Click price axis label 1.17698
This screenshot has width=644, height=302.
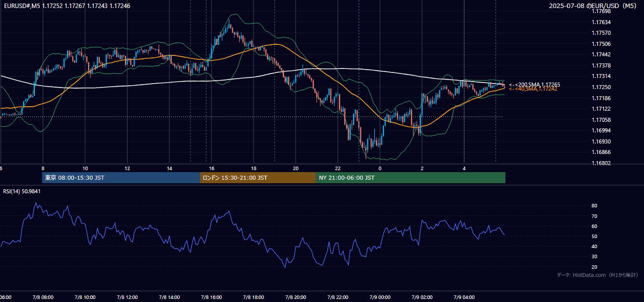point(601,11)
